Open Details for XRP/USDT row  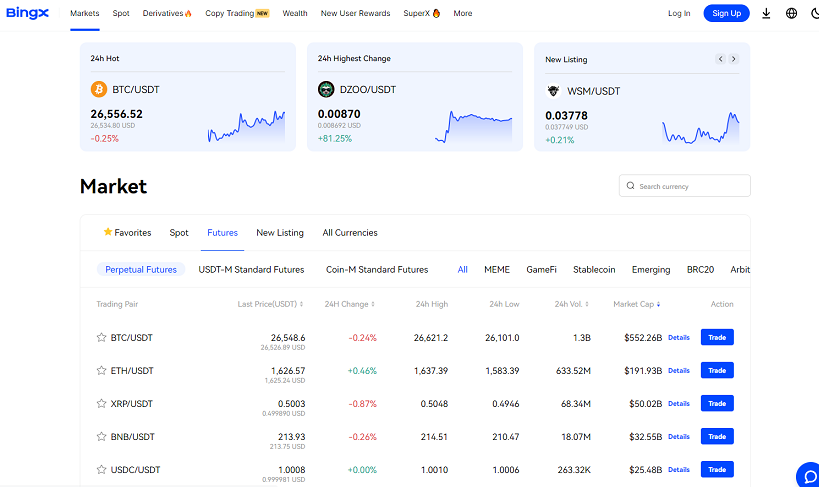[678, 403]
